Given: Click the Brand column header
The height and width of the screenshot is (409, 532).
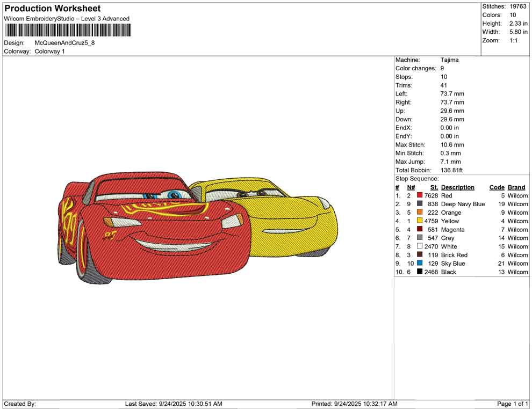Looking at the screenshot, I should (516, 187).
